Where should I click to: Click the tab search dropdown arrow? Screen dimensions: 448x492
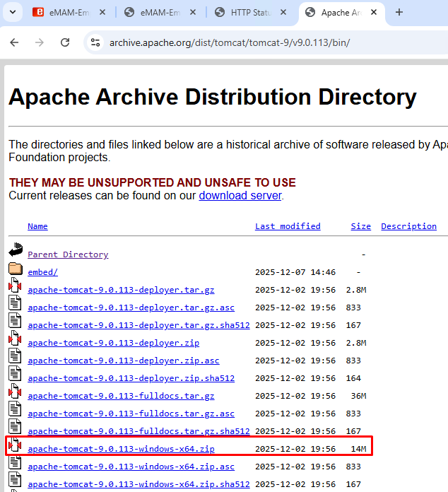(x=16, y=13)
